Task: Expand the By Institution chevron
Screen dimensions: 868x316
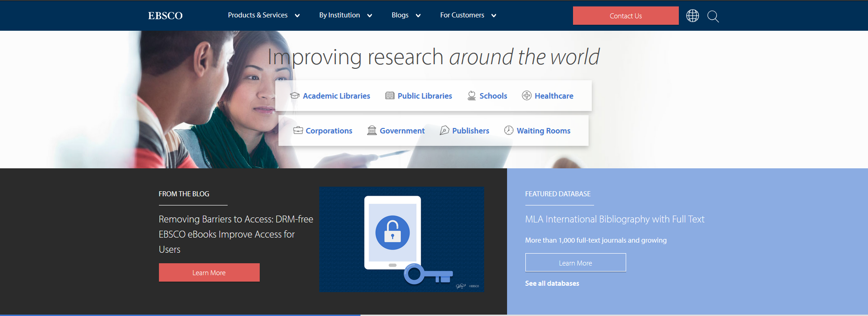Action: pyautogui.click(x=370, y=16)
